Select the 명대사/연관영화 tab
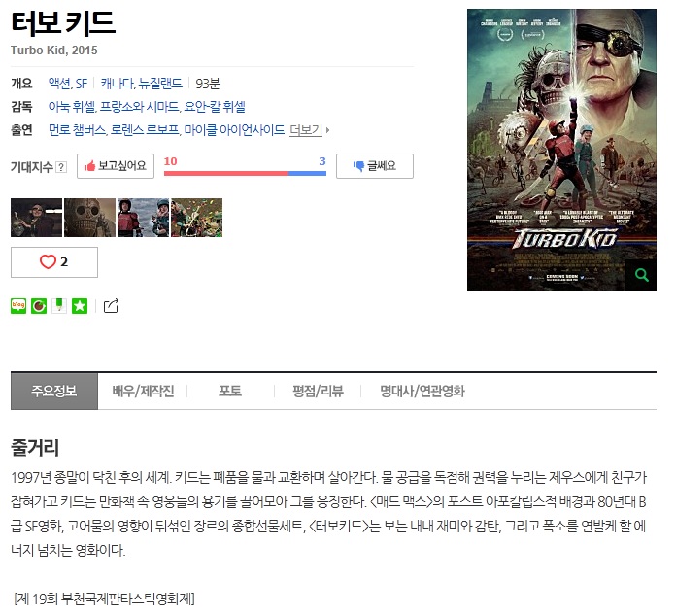 (x=422, y=391)
